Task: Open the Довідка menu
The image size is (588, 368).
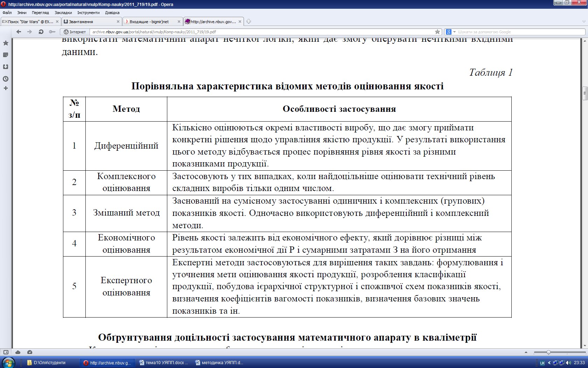Action: 112,13
